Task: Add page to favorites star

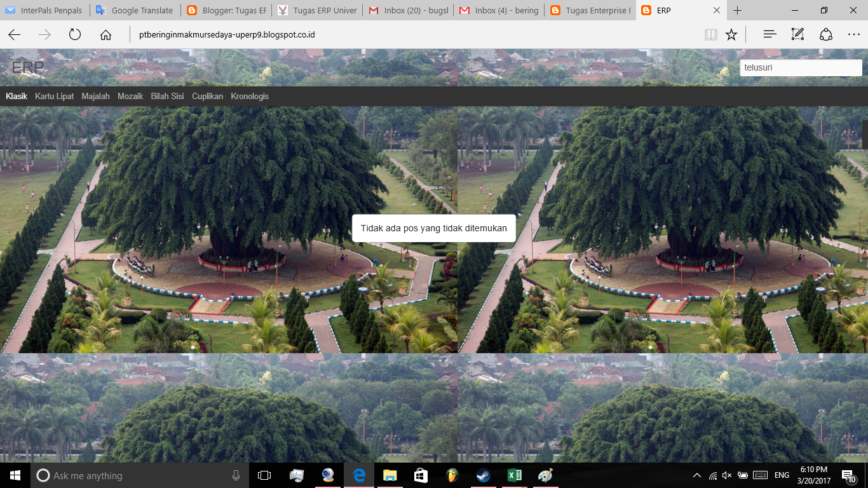Action: pyautogui.click(x=731, y=35)
